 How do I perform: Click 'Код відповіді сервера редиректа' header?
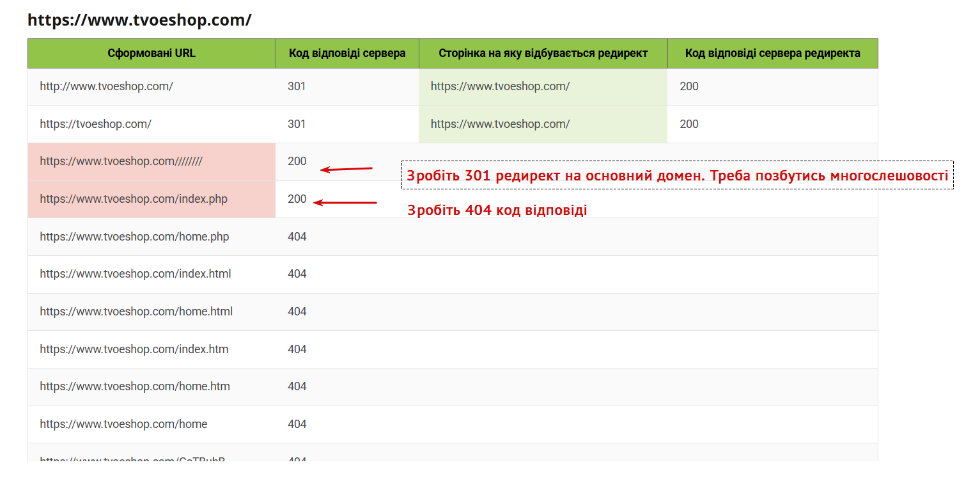(773, 53)
